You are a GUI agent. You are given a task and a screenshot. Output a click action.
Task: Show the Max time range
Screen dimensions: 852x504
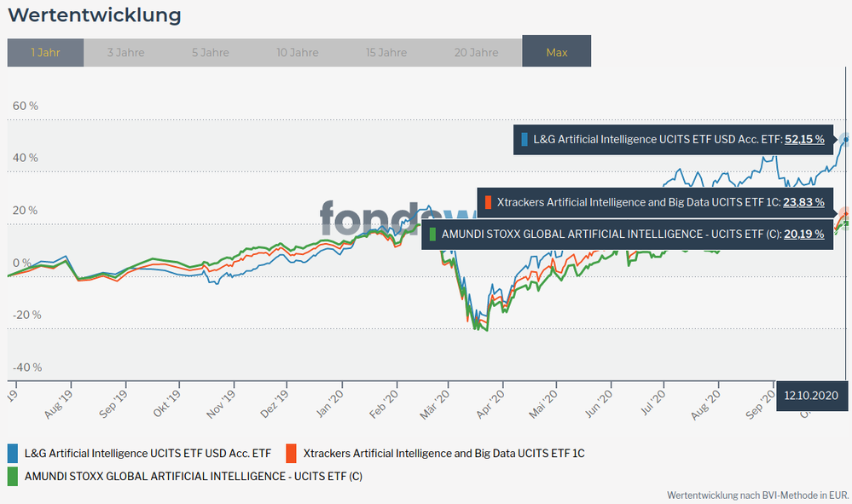pos(556,52)
